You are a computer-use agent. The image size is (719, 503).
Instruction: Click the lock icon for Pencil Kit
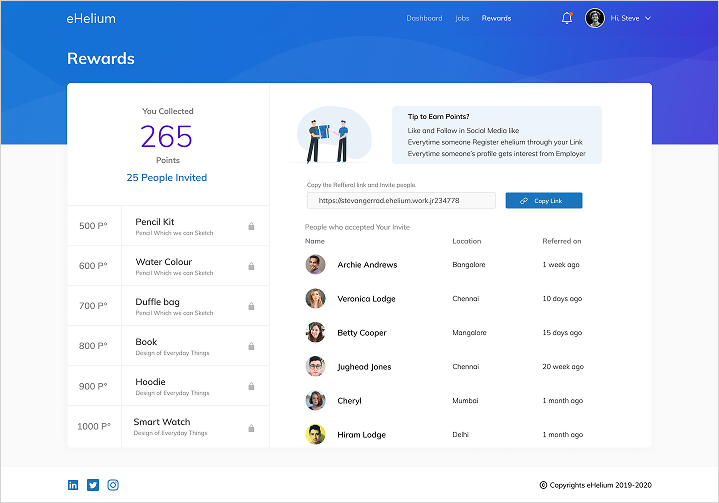(251, 226)
